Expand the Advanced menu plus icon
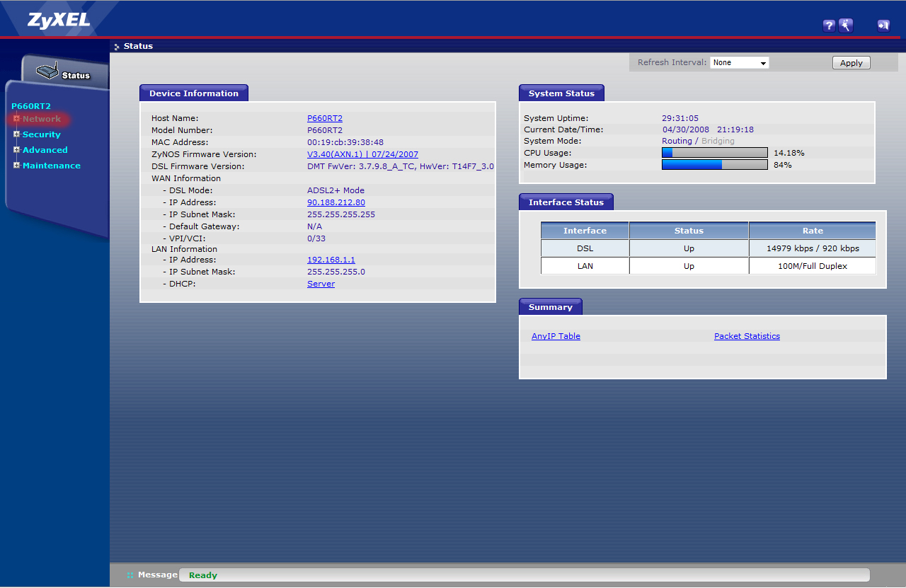The height and width of the screenshot is (588, 906). [x=16, y=150]
